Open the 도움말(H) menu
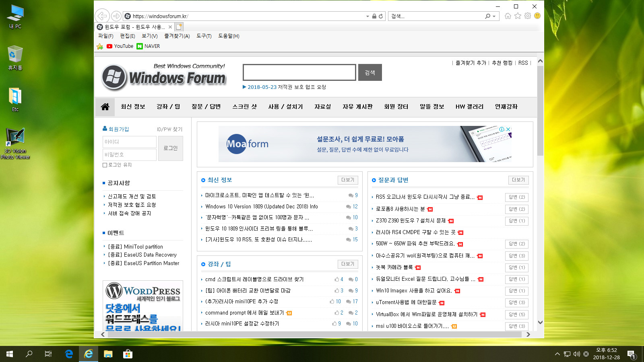644x362 pixels. click(229, 36)
